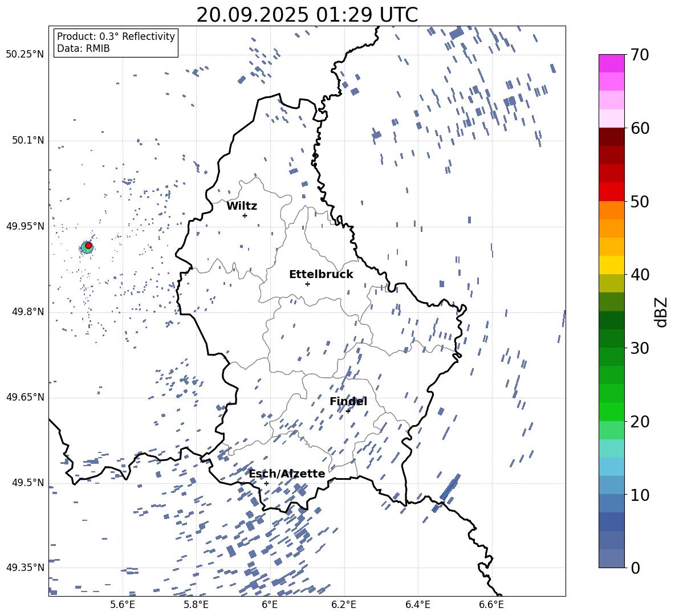Click the Findel station cross marker

click(x=348, y=411)
